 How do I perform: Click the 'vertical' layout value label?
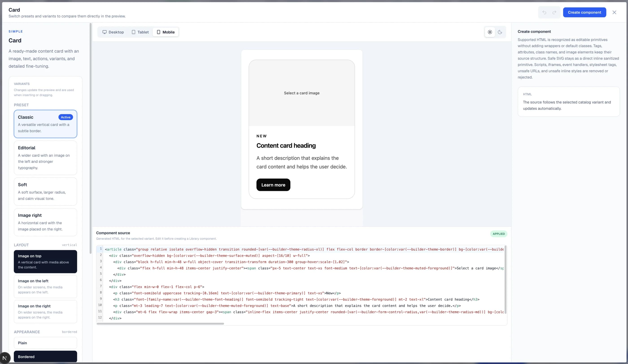coord(69,245)
